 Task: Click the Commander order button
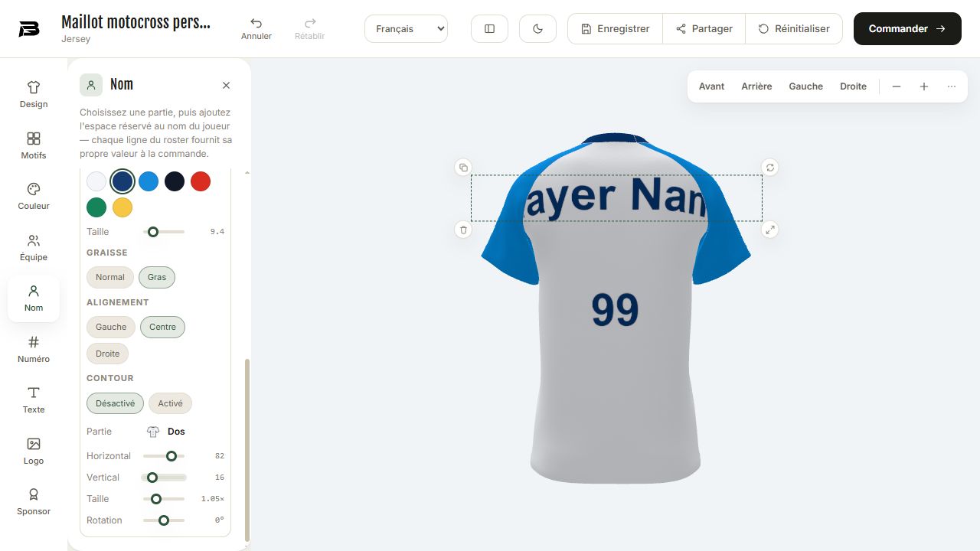click(x=907, y=29)
